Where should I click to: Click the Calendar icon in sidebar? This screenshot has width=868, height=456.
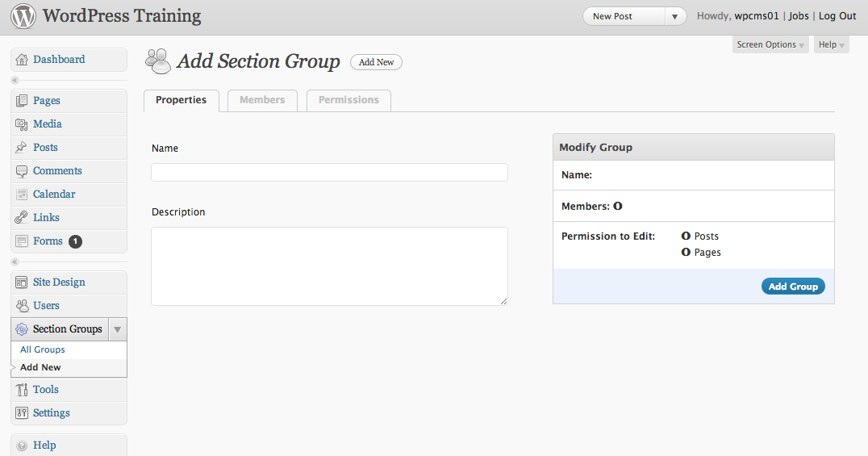[22, 195]
